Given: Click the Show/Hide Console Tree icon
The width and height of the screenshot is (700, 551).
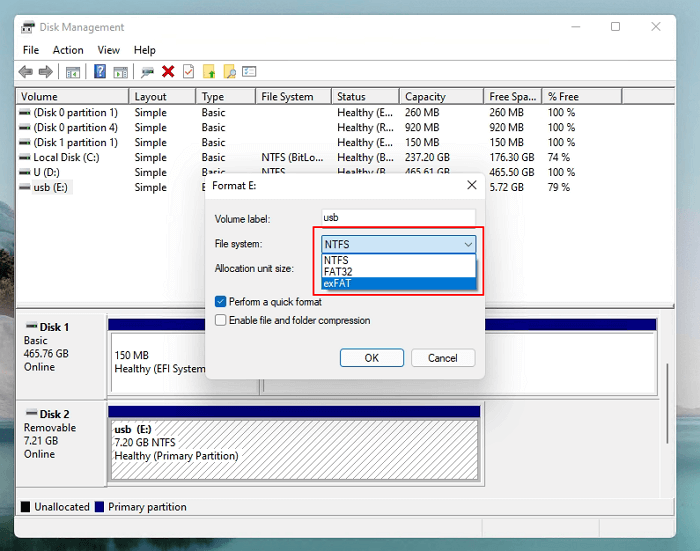Looking at the screenshot, I should coord(73,72).
